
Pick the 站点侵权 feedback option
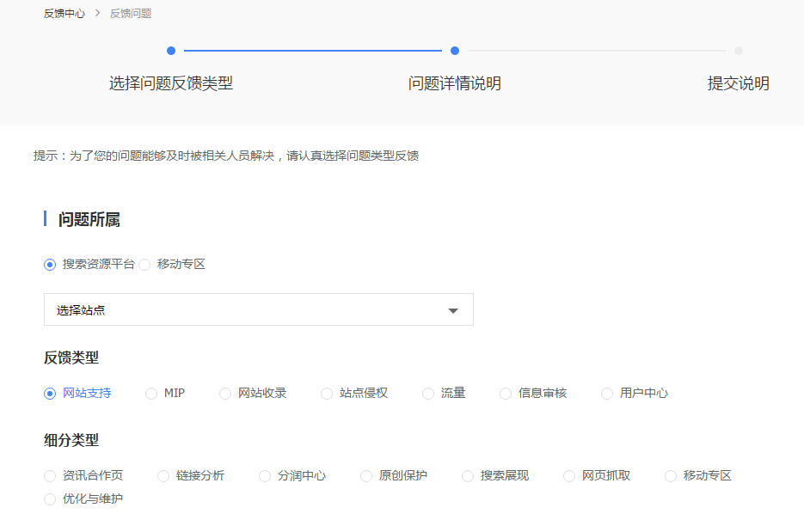[x=326, y=393]
